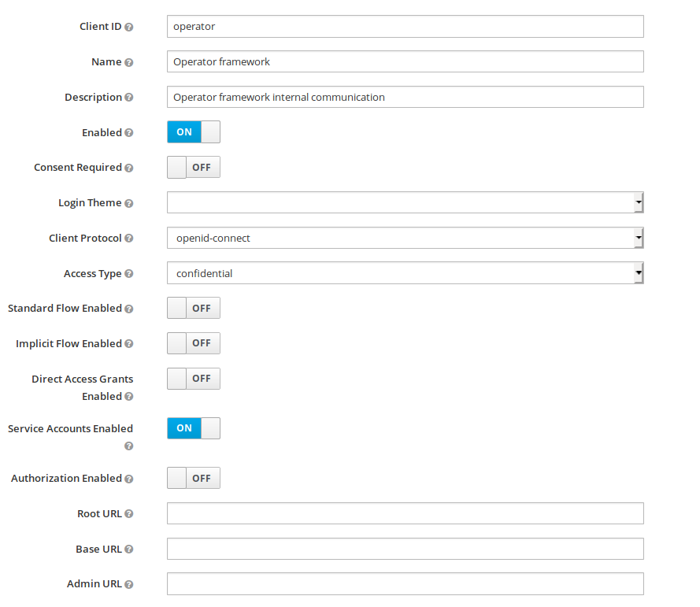This screenshot has width=700, height=607.
Task: Click the Admin URL help icon
Action: (x=129, y=584)
